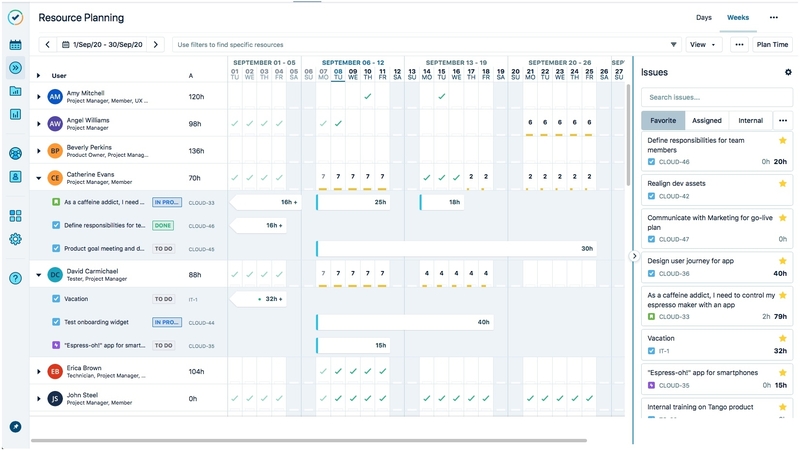The width and height of the screenshot is (800, 451).
Task: Click the Search issues input field
Action: pos(716,97)
